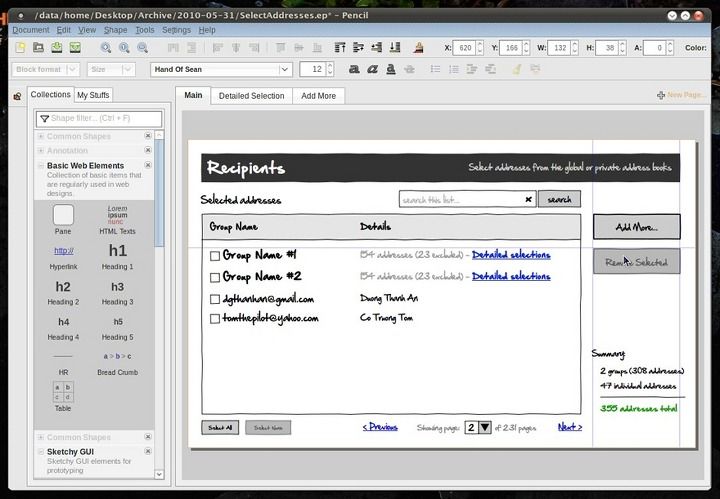Check the tomthepilot@yahoo.com checkbox
The width and height of the screenshot is (720, 499).
click(214, 319)
